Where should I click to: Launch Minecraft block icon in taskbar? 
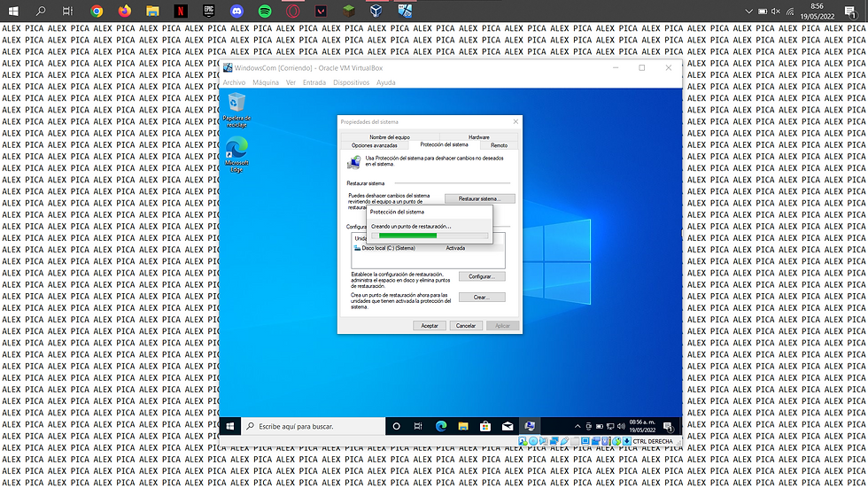(x=349, y=11)
